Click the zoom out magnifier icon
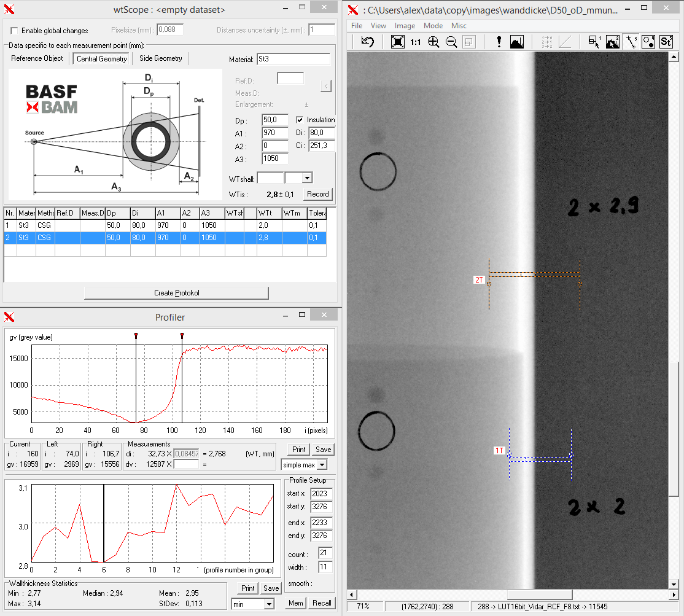Viewport: 684px width, 616px height. pos(451,42)
